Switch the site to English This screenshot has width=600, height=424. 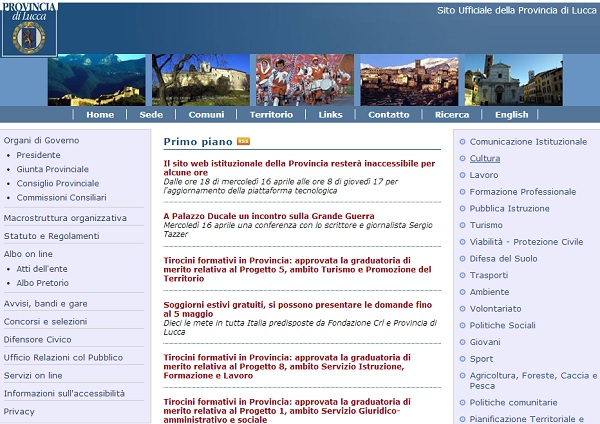512,115
